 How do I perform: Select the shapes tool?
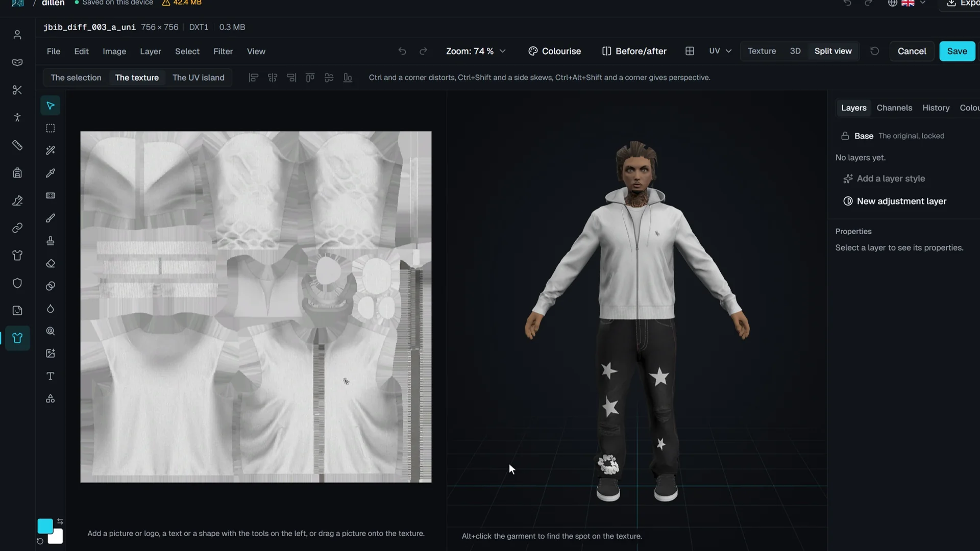pos(51,398)
